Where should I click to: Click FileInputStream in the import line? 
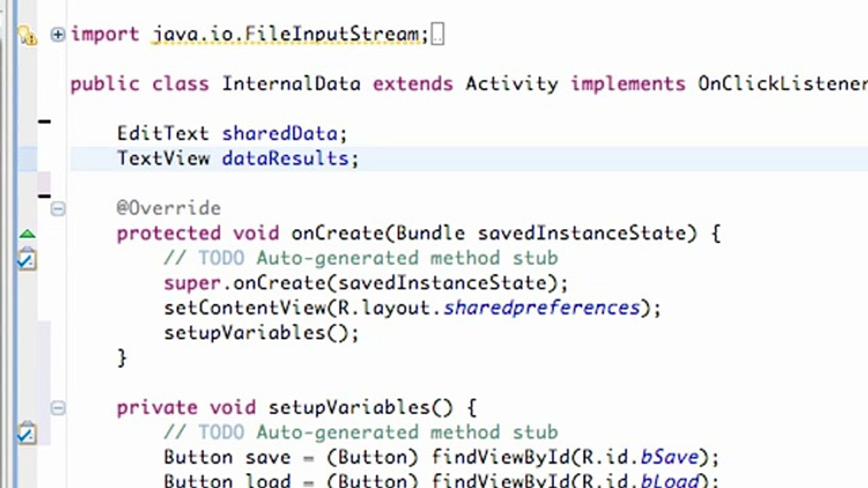(332, 34)
